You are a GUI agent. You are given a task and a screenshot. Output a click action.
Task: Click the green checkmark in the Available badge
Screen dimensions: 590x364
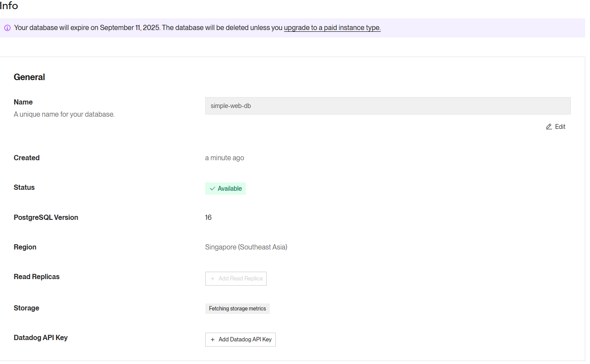[x=212, y=189]
